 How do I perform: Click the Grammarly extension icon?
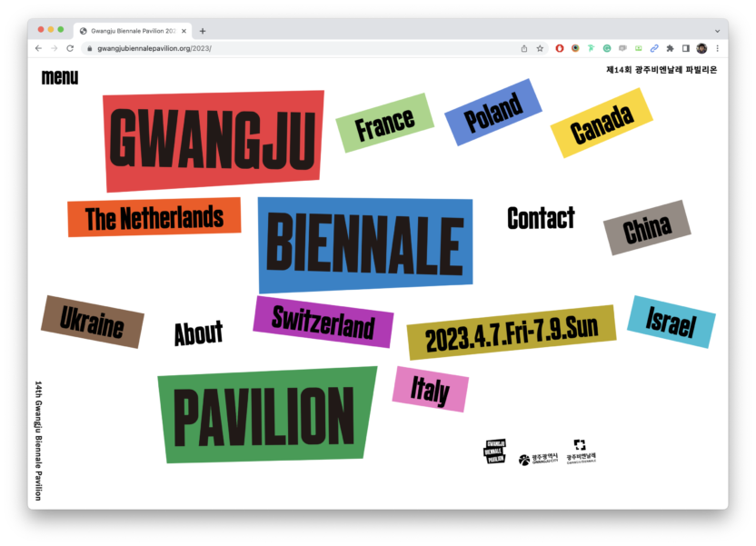pyautogui.click(x=607, y=48)
